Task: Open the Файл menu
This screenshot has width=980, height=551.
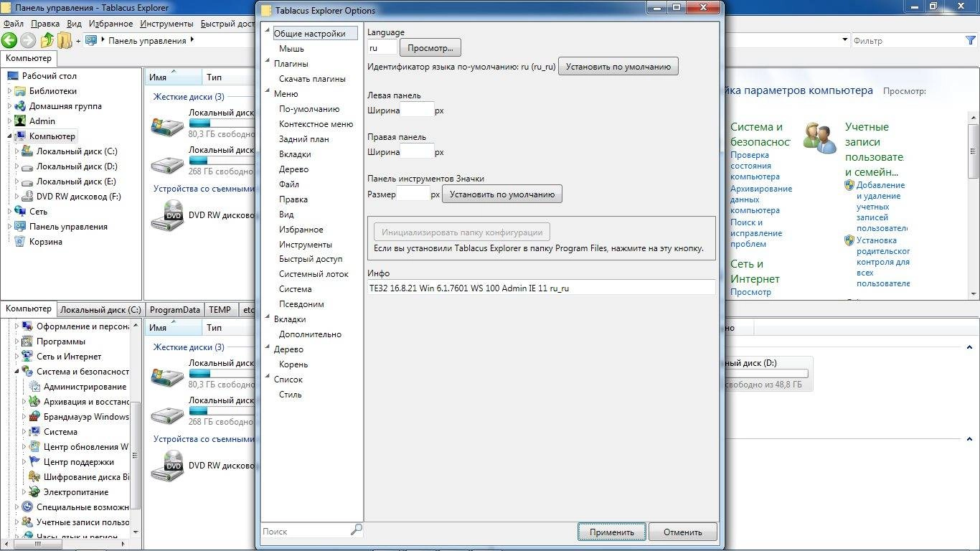Action: point(14,24)
